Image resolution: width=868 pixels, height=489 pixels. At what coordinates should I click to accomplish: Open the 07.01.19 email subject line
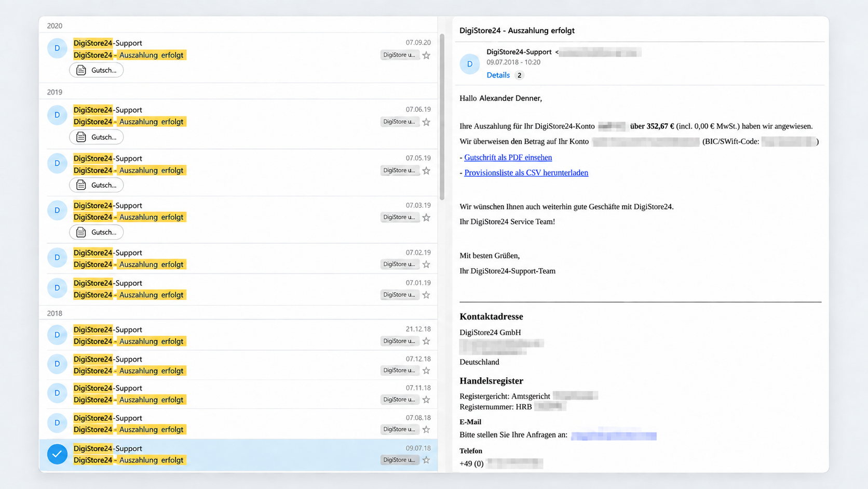point(129,295)
